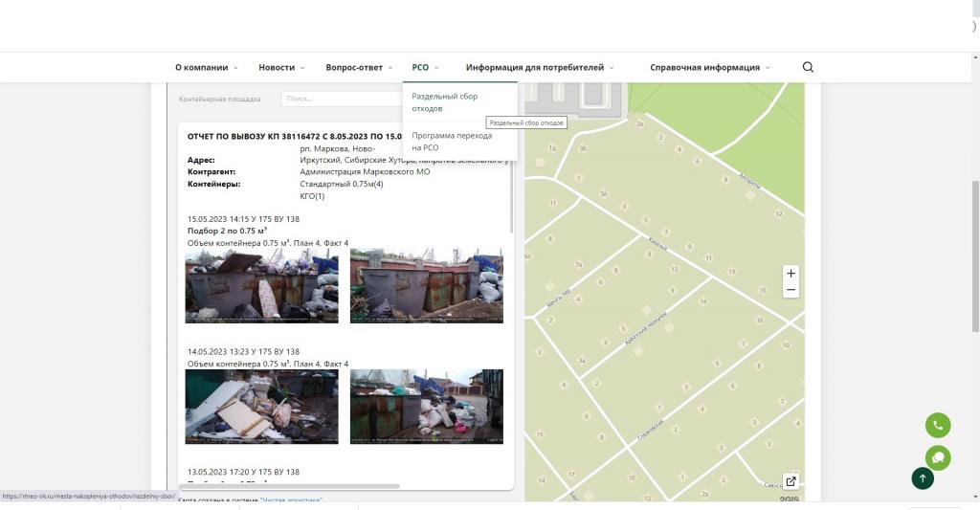Select «Раздельный сбор отходов» from РСО menu
The width and height of the screenshot is (980, 510).
click(444, 102)
